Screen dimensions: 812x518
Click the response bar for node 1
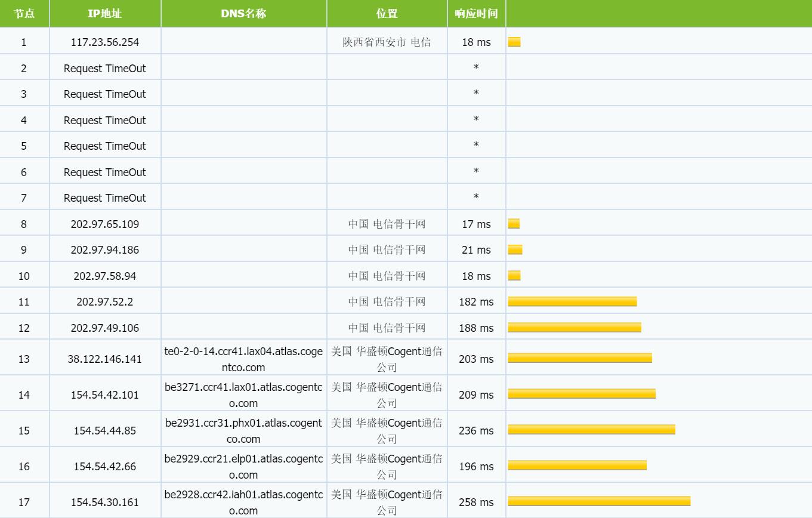(x=514, y=42)
